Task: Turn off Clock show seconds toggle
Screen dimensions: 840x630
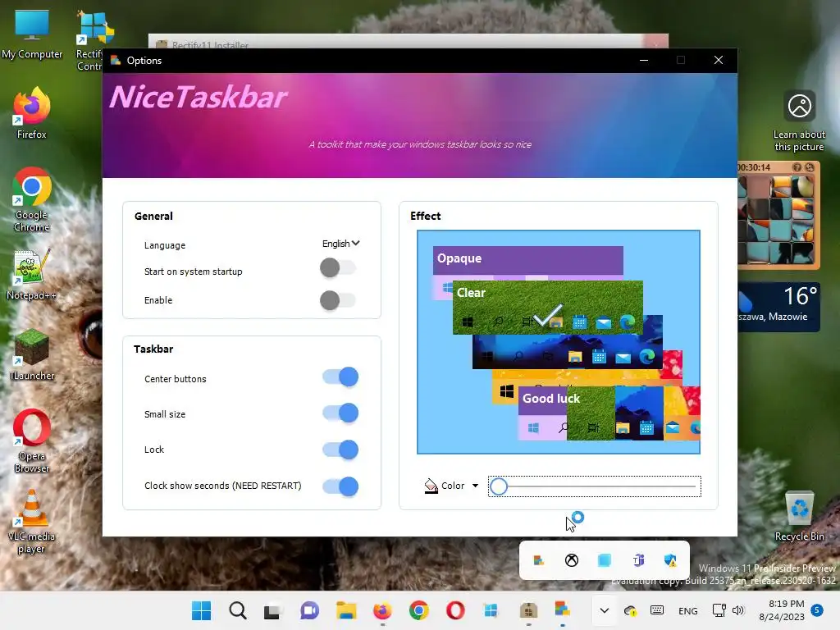Action: pos(340,486)
